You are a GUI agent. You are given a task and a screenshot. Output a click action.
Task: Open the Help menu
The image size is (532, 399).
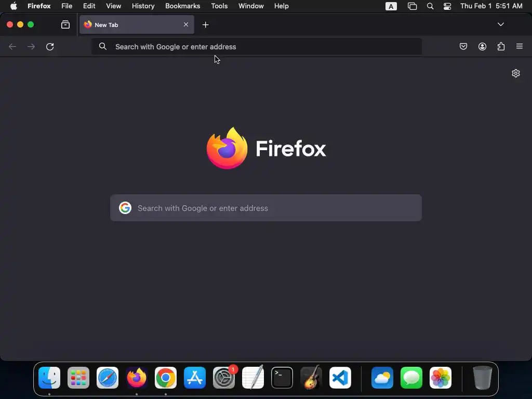281,6
